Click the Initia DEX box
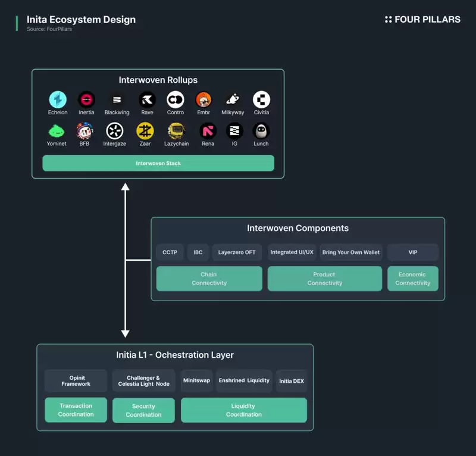This screenshot has width=476, height=456. 292,380
